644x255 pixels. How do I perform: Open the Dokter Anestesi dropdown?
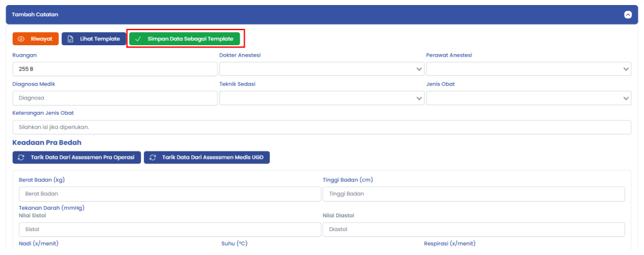321,68
